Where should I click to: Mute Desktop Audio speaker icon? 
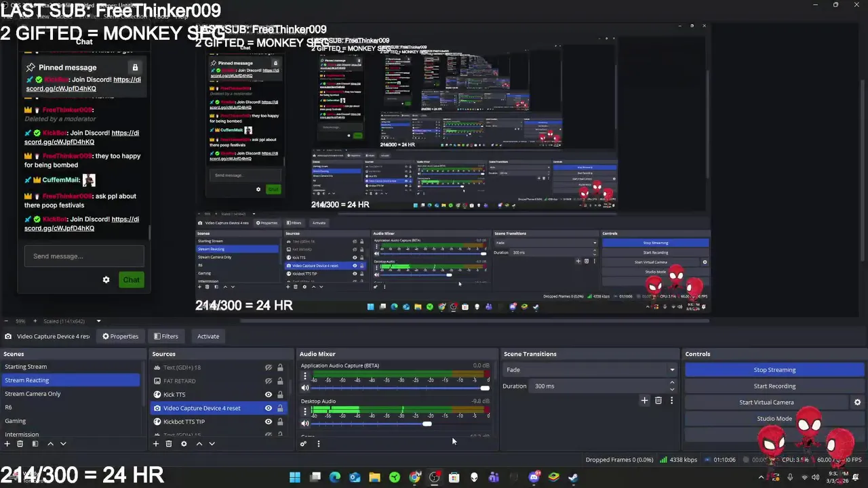pyautogui.click(x=305, y=424)
